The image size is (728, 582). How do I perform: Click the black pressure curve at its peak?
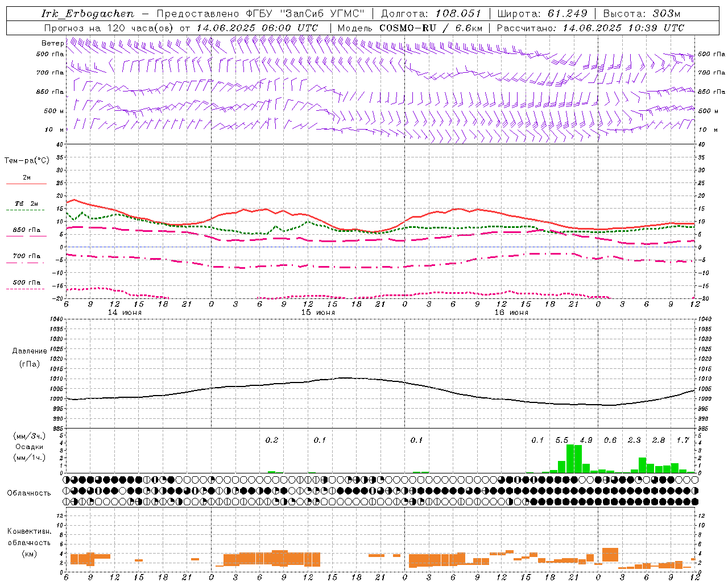[x=344, y=377]
